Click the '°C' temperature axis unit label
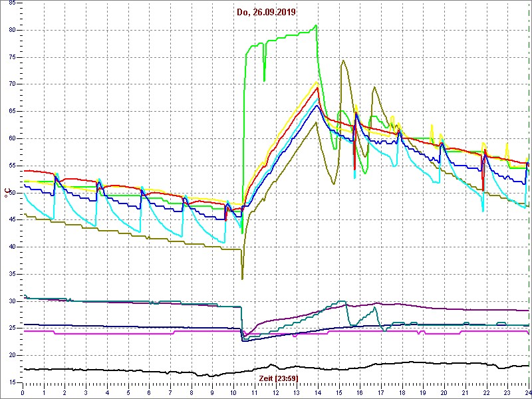The height and width of the screenshot is (399, 532). click(7, 193)
